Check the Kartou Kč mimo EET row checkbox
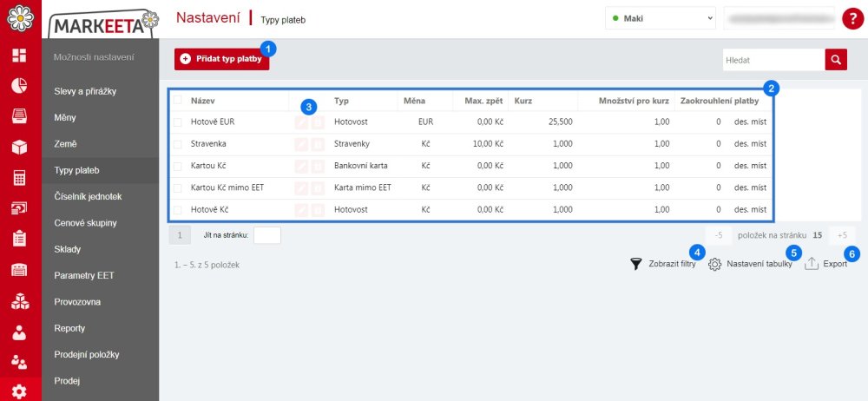The height and width of the screenshot is (401, 868). click(x=178, y=188)
